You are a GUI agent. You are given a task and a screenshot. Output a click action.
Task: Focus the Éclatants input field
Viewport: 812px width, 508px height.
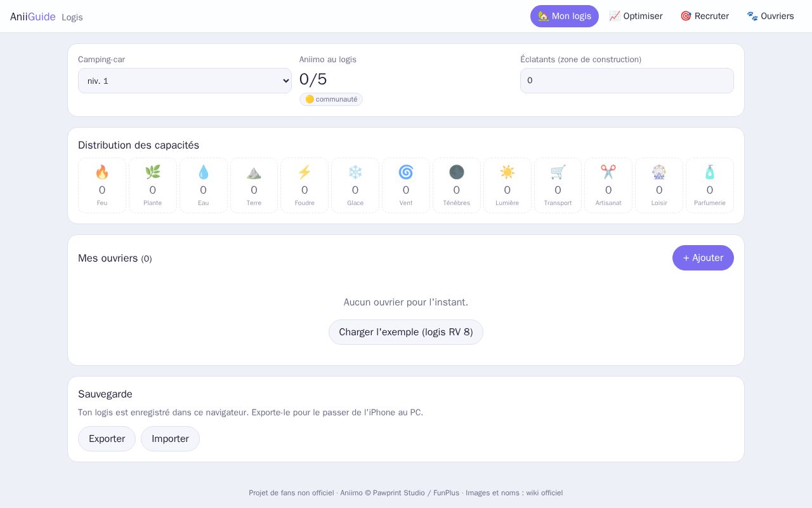[627, 81]
